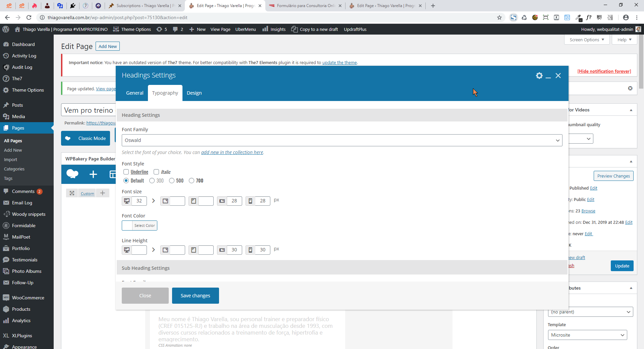The height and width of the screenshot is (349, 644).
Task: Follow the add new in the collection link
Action: coord(232,152)
